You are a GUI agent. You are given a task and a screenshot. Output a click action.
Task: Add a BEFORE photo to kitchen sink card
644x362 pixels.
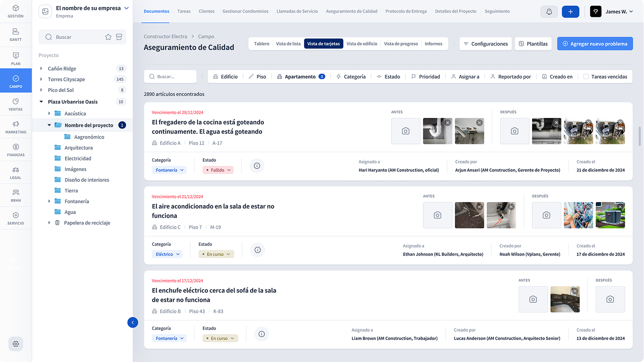(x=406, y=131)
